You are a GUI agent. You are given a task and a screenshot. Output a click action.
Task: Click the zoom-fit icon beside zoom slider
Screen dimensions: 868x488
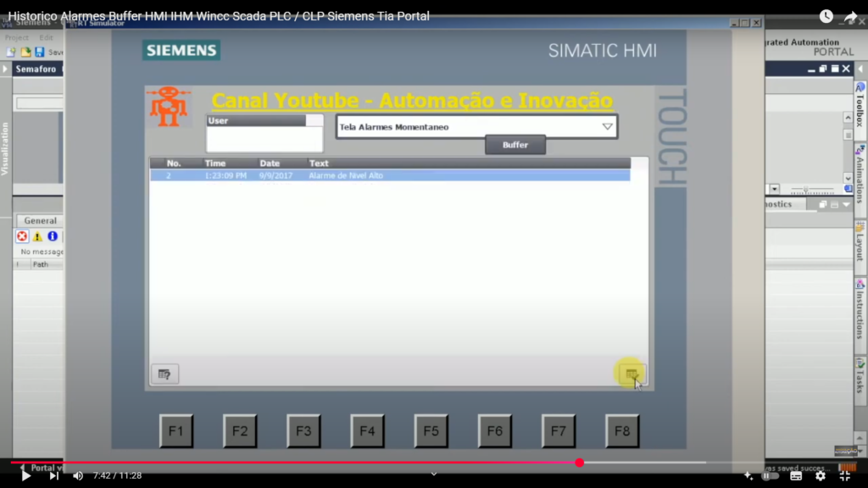[x=848, y=189]
